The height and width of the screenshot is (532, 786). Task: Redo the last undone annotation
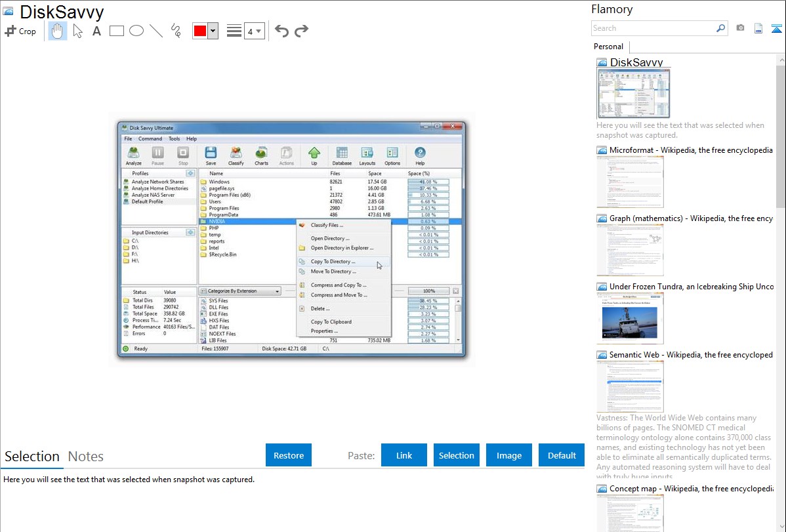tap(301, 31)
